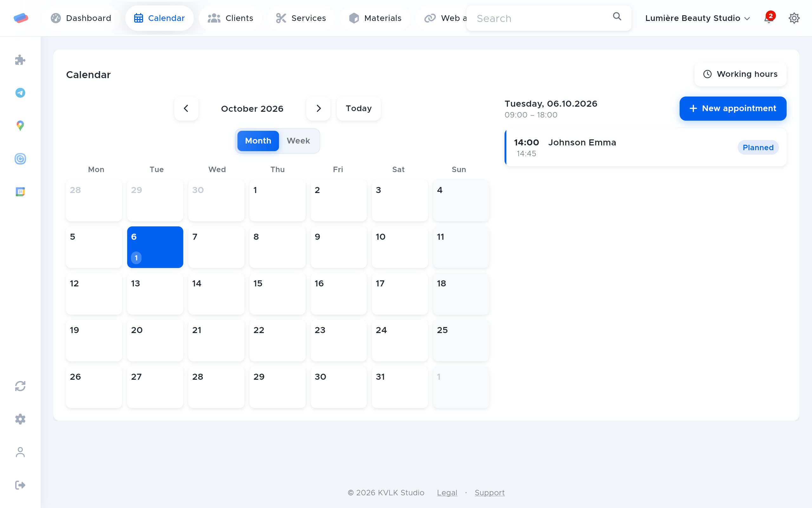Image resolution: width=812 pixels, height=508 pixels.
Task: Click the blue circular C sidebar icon
Action: pyautogui.click(x=20, y=158)
